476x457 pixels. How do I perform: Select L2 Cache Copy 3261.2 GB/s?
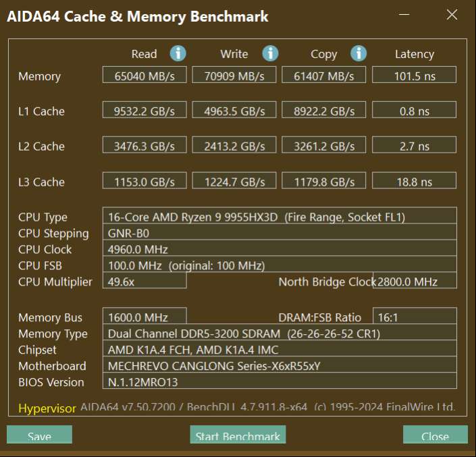tap(323, 144)
